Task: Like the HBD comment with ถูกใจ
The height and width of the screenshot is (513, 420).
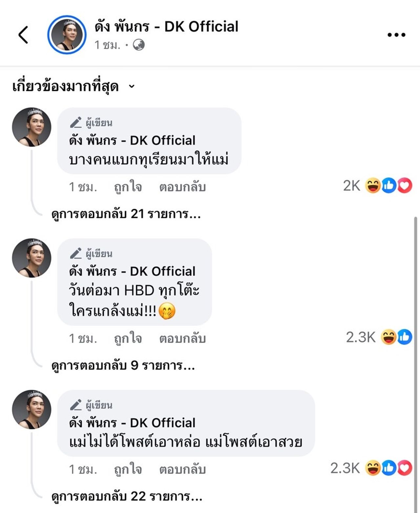Action: (128, 338)
